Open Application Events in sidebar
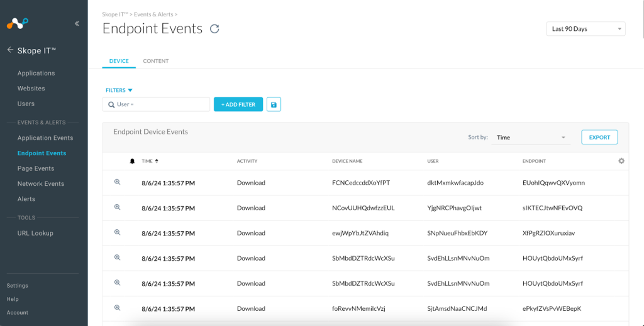The height and width of the screenshot is (326, 644). point(45,138)
